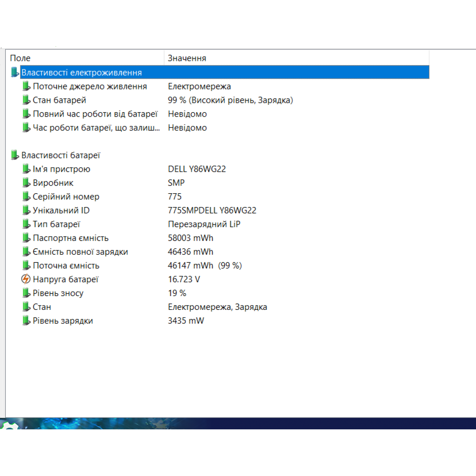This screenshot has height=476, width=476.
Task: Select the "Унікальний ID" row
Action: pyautogui.click(x=95, y=210)
